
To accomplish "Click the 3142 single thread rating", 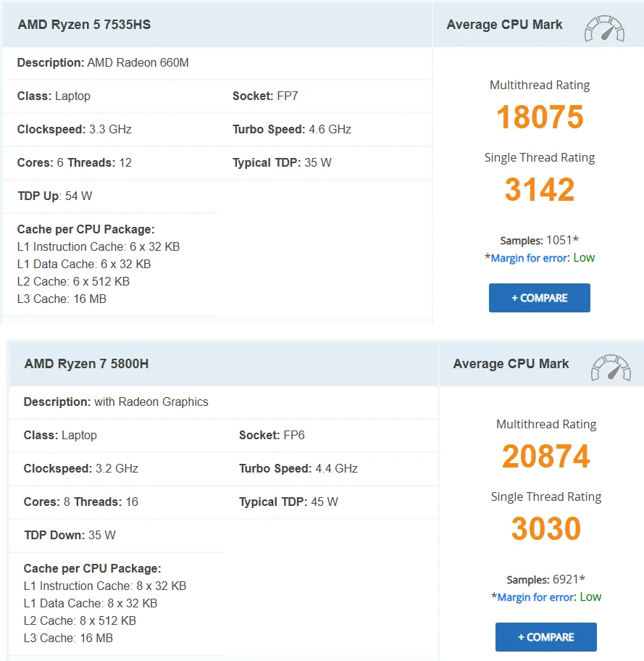I will (540, 190).
